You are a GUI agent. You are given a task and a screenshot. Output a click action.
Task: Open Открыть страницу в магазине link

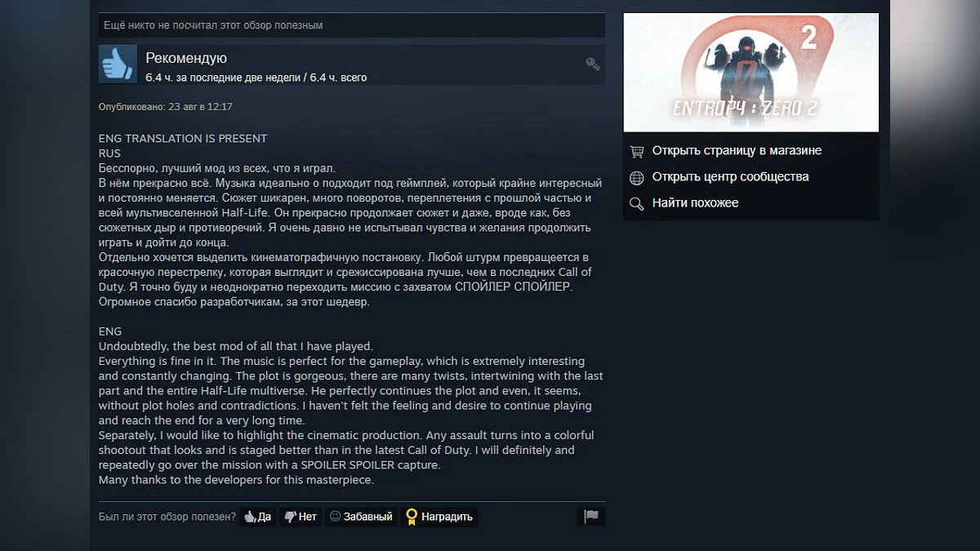pyautogui.click(x=737, y=151)
